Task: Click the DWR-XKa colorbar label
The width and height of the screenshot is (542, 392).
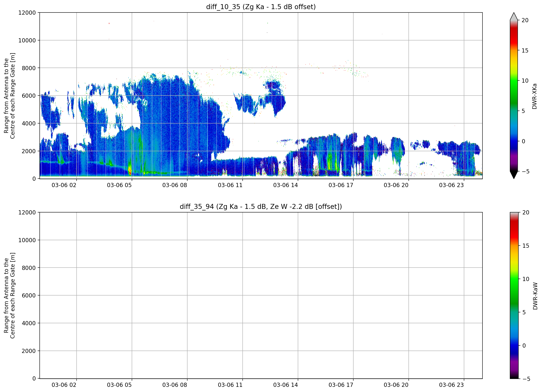Action: tap(535, 96)
